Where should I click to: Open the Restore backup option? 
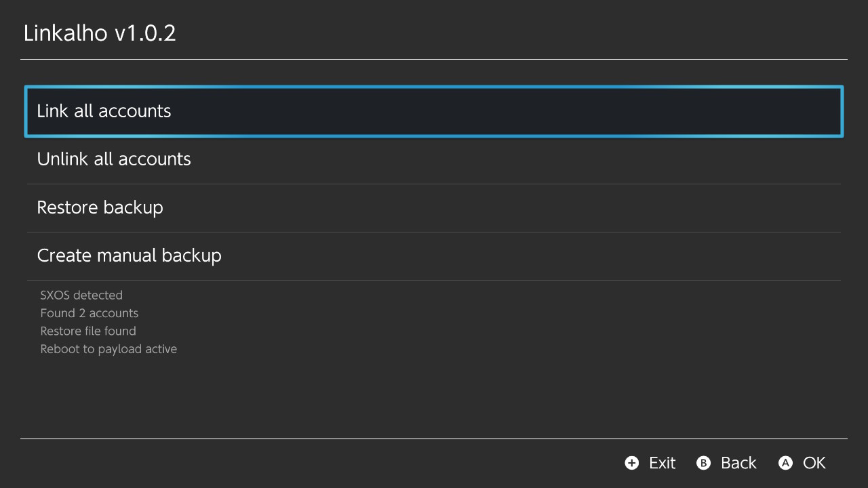point(434,207)
